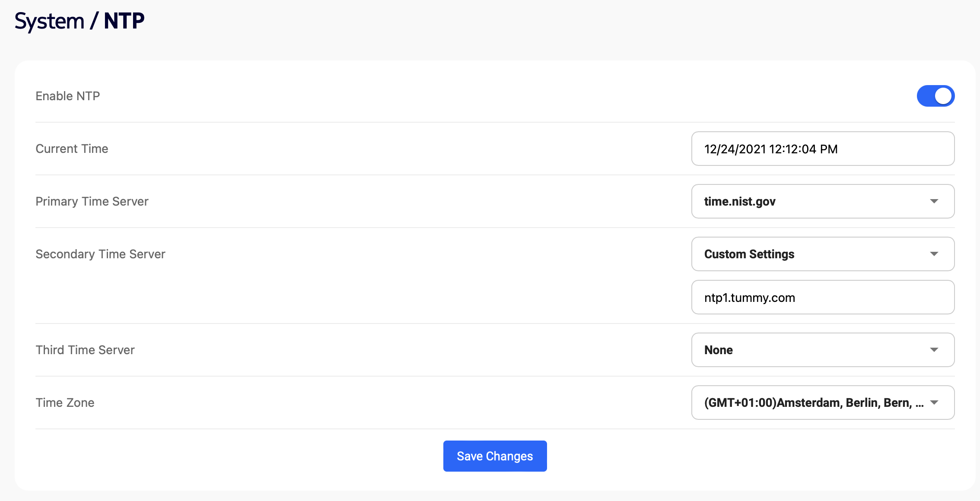The image size is (980, 501).
Task: Click the Primary Time Server label
Action: click(x=92, y=202)
